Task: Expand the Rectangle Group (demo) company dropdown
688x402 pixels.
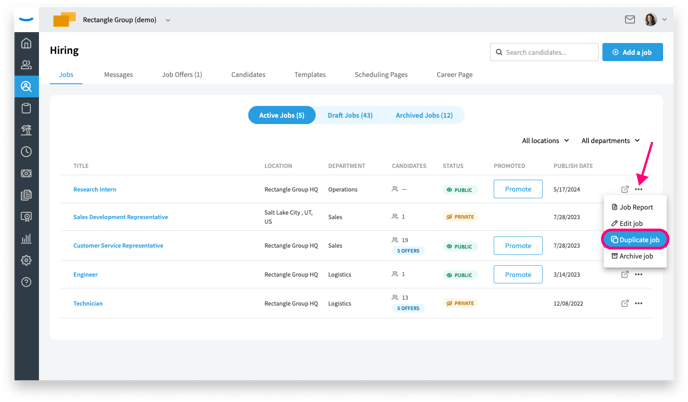Action: tap(168, 20)
